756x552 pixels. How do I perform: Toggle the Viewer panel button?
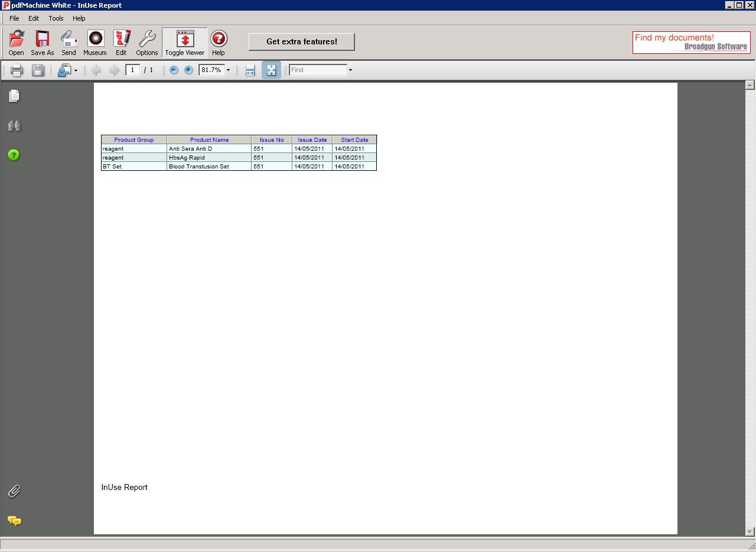click(x=185, y=43)
